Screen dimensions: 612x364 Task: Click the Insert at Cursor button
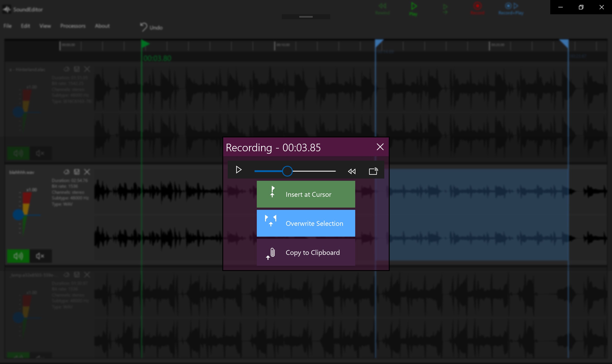[x=306, y=194]
